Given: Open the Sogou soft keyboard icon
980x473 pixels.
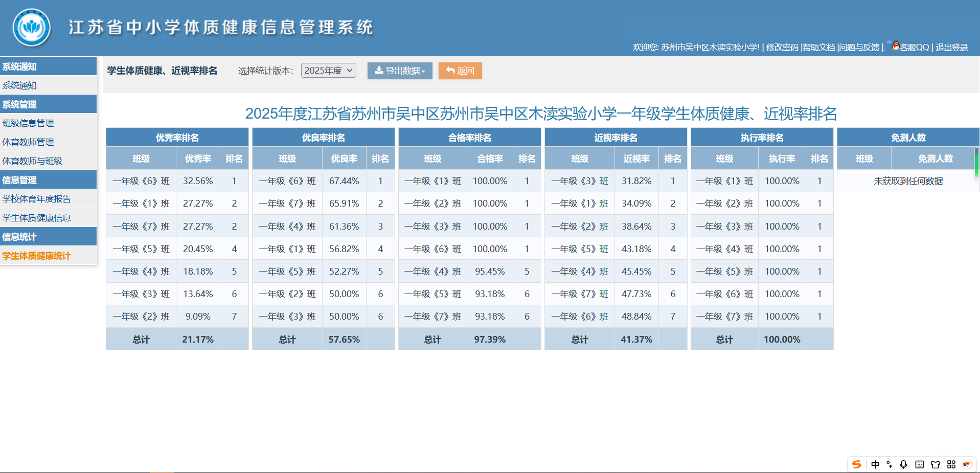Looking at the screenshot, I should [x=919, y=464].
